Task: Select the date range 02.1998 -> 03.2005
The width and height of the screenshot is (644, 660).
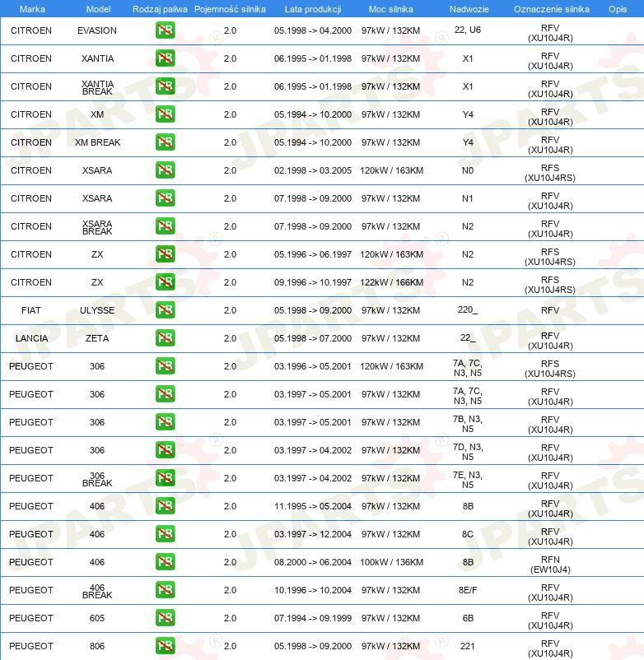Action: pyautogui.click(x=312, y=170)
